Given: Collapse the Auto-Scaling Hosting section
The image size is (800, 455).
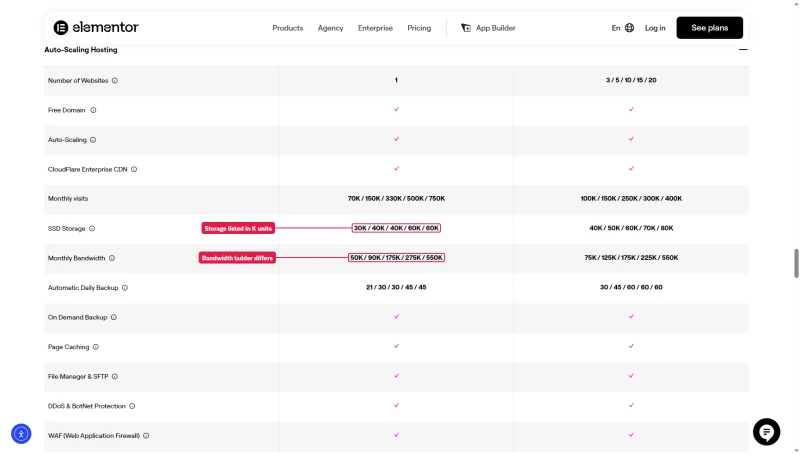Looking at the screenshot, I should (743, 49).
